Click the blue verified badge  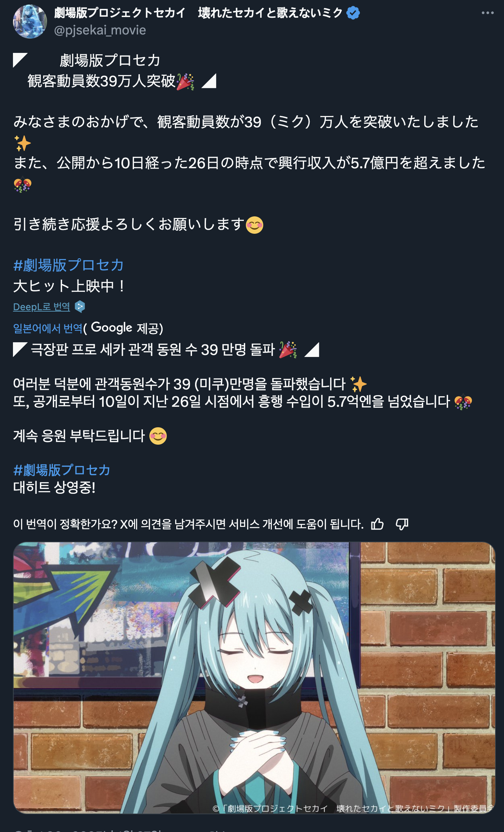[353, 13]
